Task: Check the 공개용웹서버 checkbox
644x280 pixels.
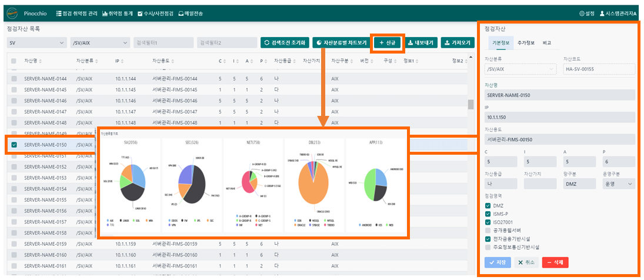Action: (x=488, y=231)
